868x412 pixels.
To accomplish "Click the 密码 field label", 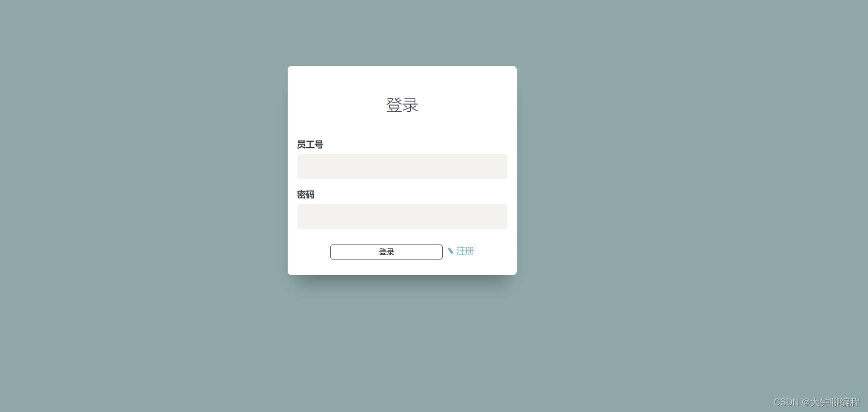I will 306,194.
